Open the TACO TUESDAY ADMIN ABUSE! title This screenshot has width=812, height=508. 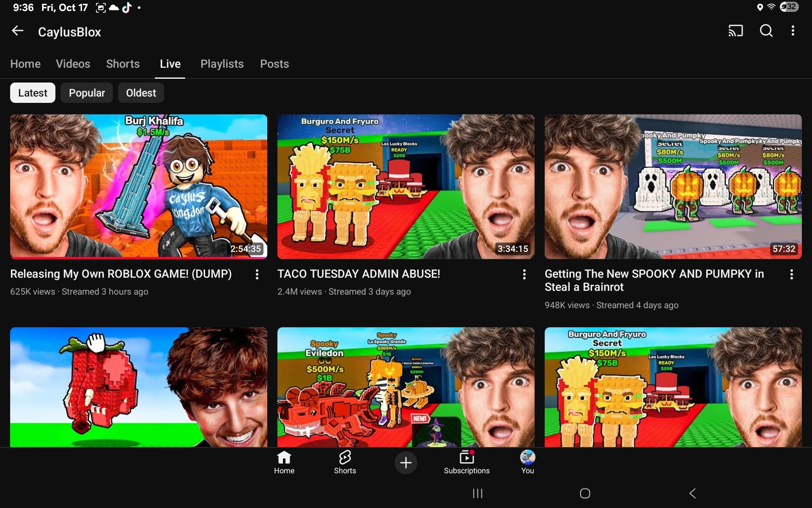[359, 274]
